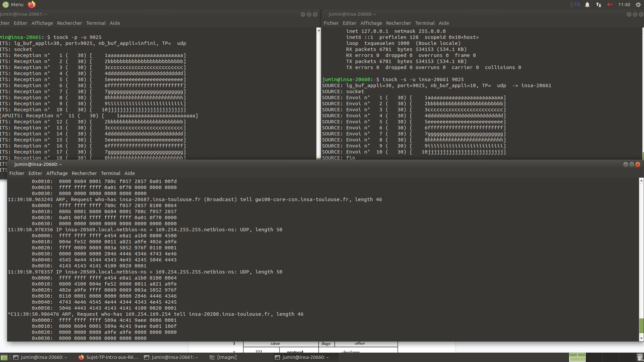This screenshot has height=362, width=644.
Task: Switch workspace using the workspace switcher
Action: pyautogui.click(x=577, y=357)
